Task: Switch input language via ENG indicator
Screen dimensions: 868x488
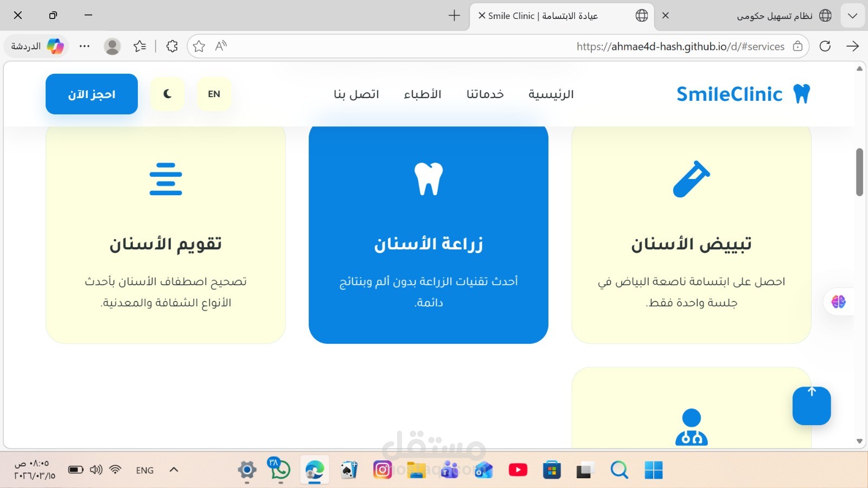Action: (x=145, y=470)
